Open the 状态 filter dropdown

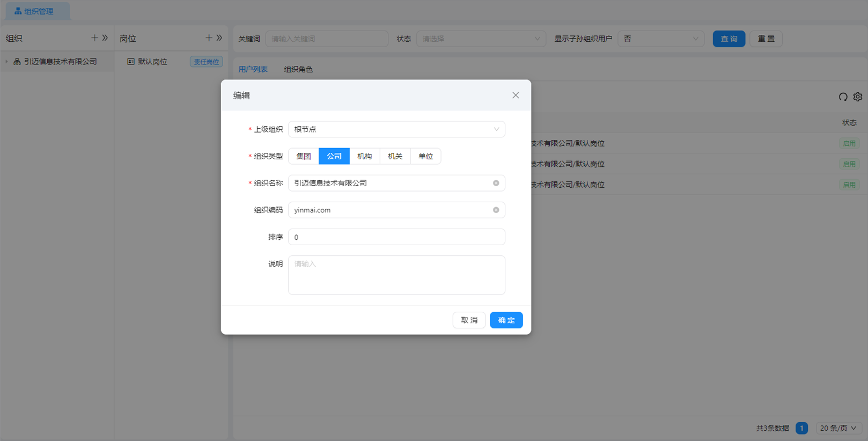(x=481, y=39)
